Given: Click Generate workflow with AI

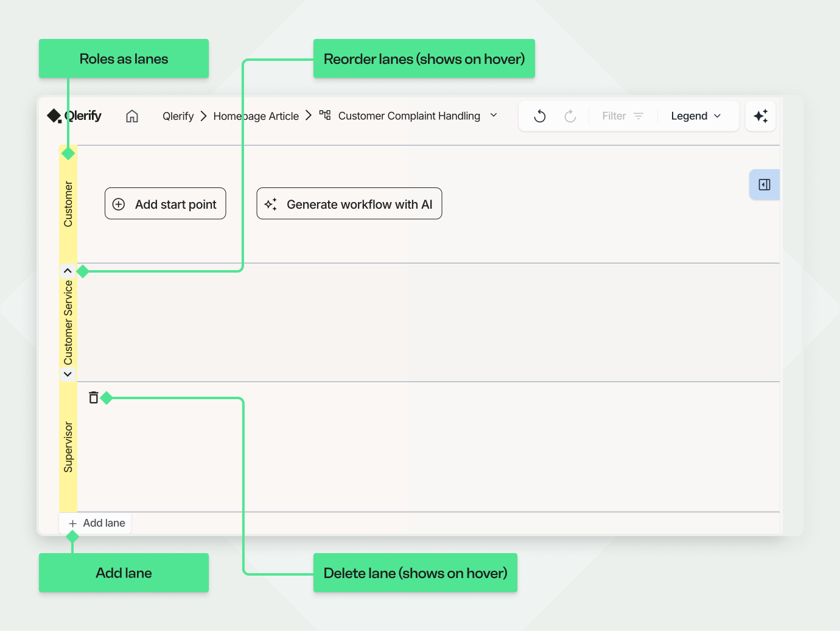Looking at the screenshot, I should click(349, 204).
